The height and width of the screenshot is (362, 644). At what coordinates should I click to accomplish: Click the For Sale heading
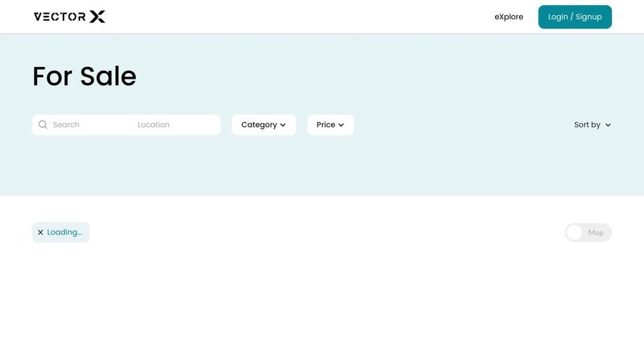point(84,76)
